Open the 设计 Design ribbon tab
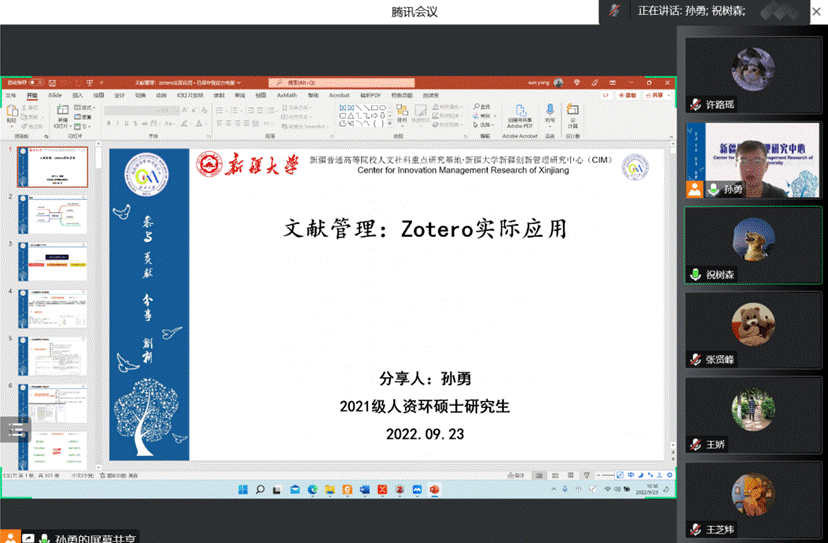828x543 pixels. [x=120, y=96]
